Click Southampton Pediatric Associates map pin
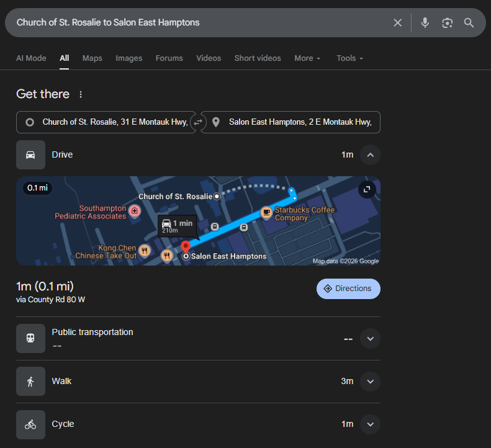Screen dimensions: 491x448 click(135, 212)
